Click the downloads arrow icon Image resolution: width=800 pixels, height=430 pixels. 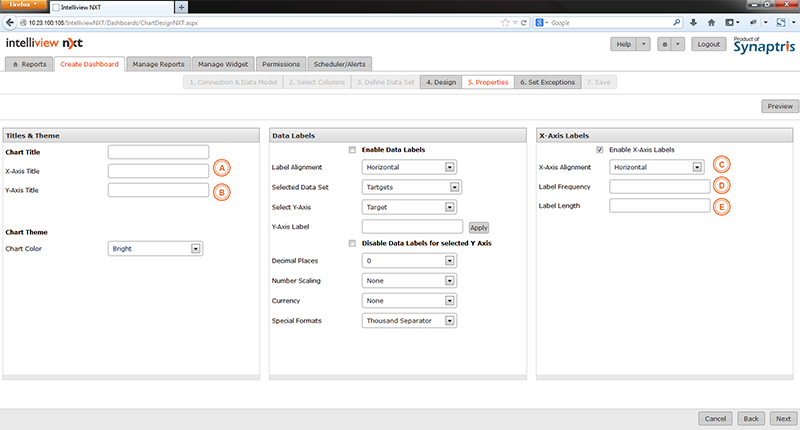[694, 21]
